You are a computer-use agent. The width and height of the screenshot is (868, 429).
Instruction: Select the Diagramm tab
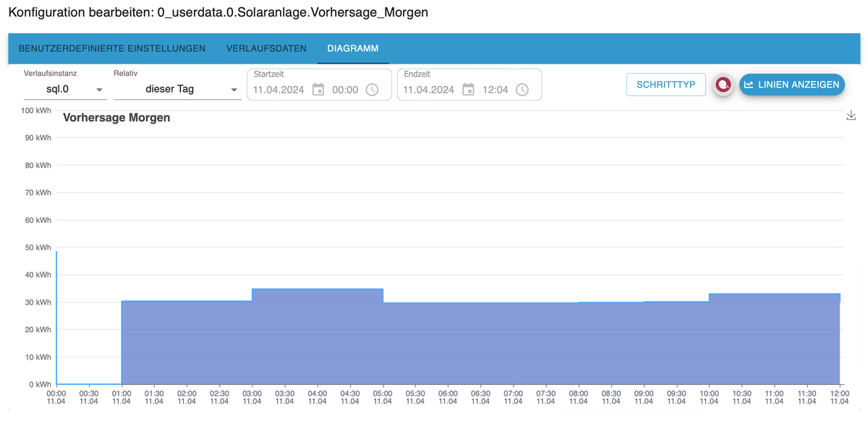353,48
